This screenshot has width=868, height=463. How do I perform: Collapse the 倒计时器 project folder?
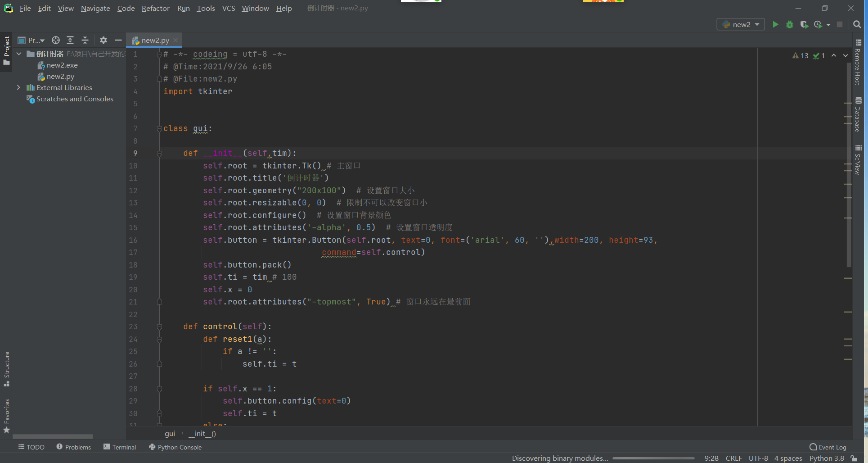pyautogui.click(x=19, y=54)
